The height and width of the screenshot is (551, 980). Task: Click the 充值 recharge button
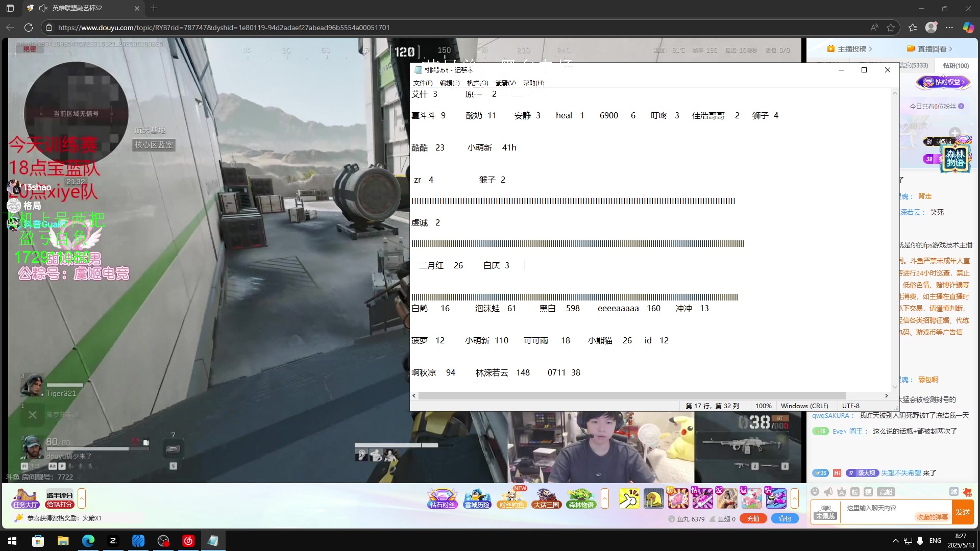coord(753,519)
